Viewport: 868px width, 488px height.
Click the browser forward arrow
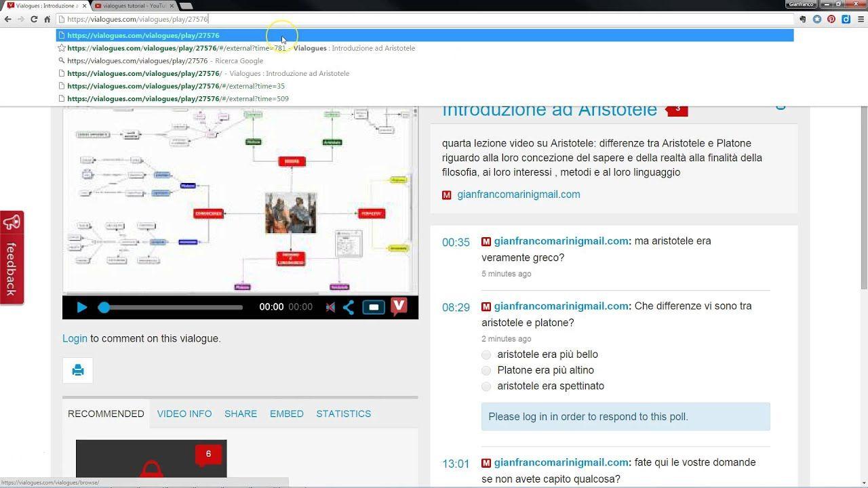pyautogui.click(x=20, y=19)
